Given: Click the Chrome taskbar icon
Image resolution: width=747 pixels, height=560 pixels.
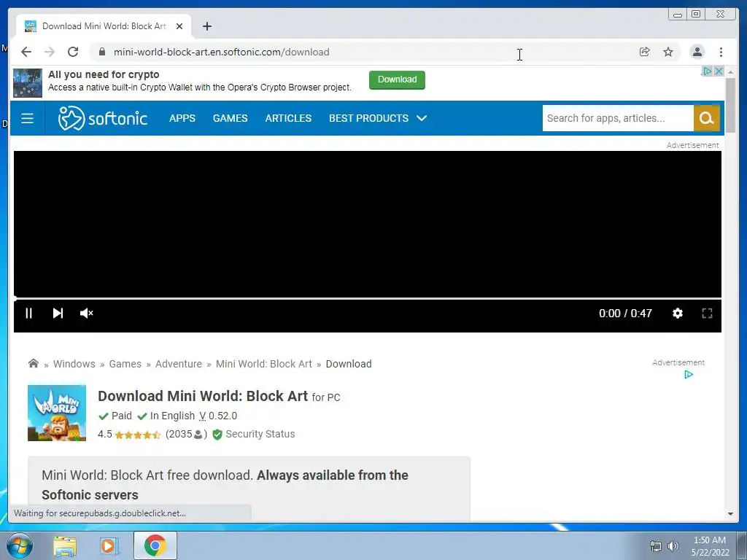Looking at the screenshot, I should coord(155,545).
